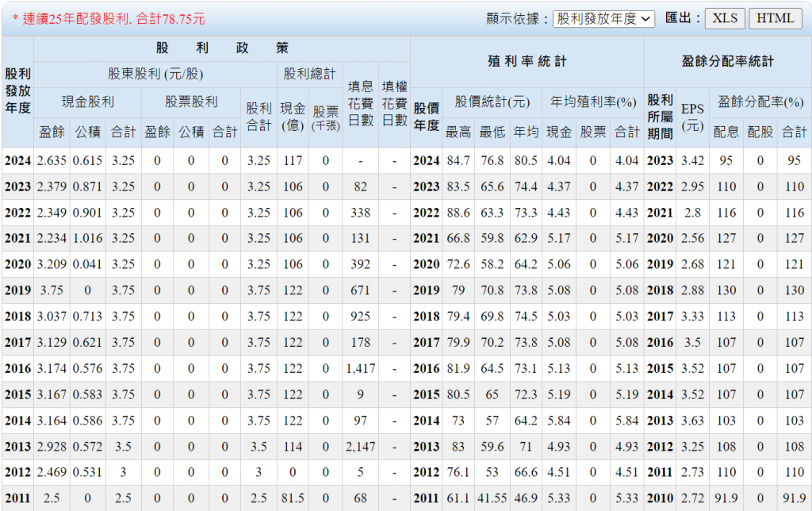Click the 盈餘分配率統計 section header

tap(727, 61)
